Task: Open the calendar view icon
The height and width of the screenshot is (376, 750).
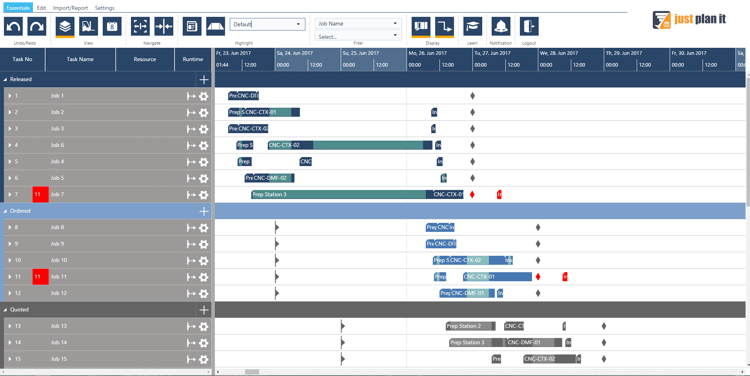Action: [x=112, y=26]
